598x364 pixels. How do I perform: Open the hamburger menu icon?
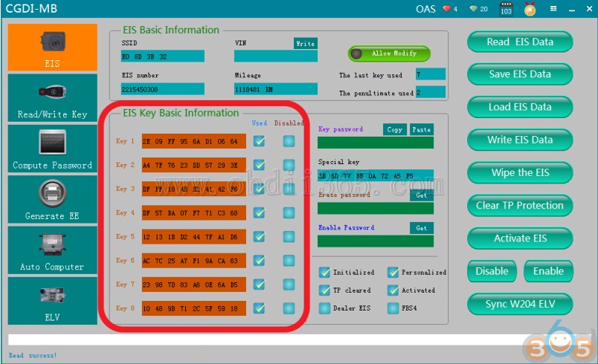(x=553, y=8)
